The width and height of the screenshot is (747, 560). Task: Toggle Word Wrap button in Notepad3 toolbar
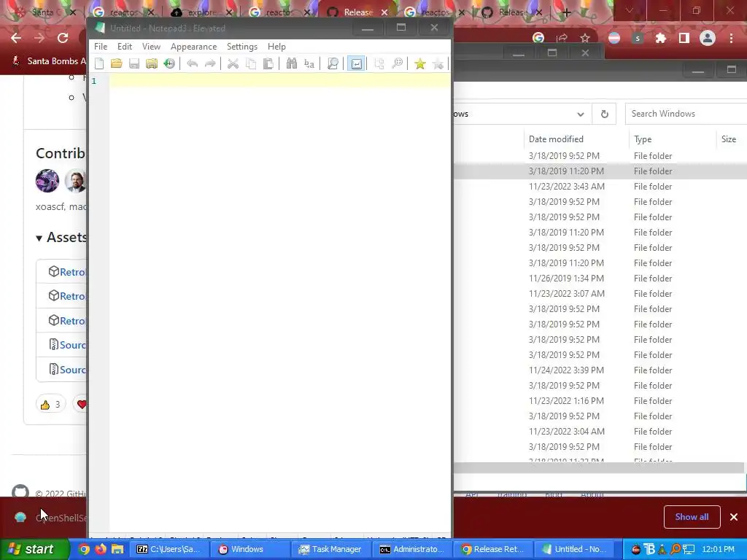(356, 63)
